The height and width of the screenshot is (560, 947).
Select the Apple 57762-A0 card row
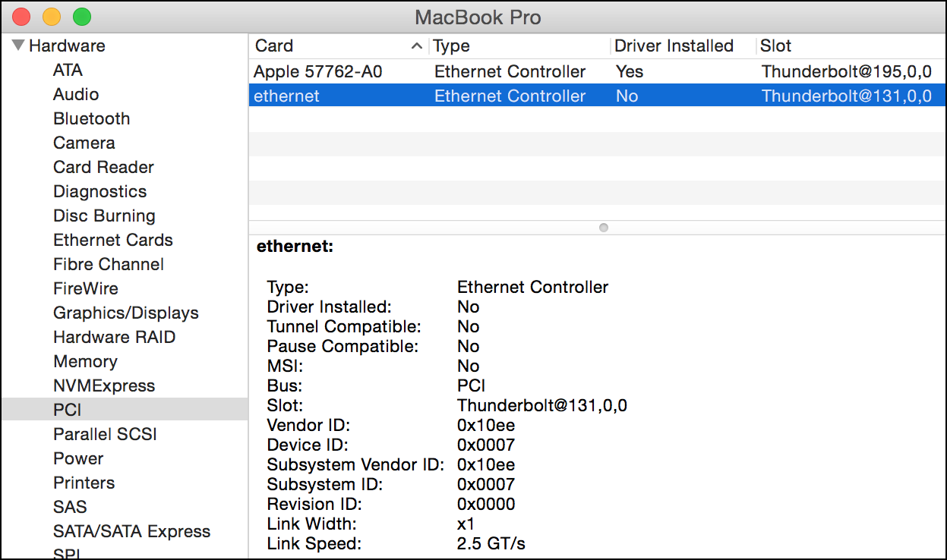[x=598, y=71]
